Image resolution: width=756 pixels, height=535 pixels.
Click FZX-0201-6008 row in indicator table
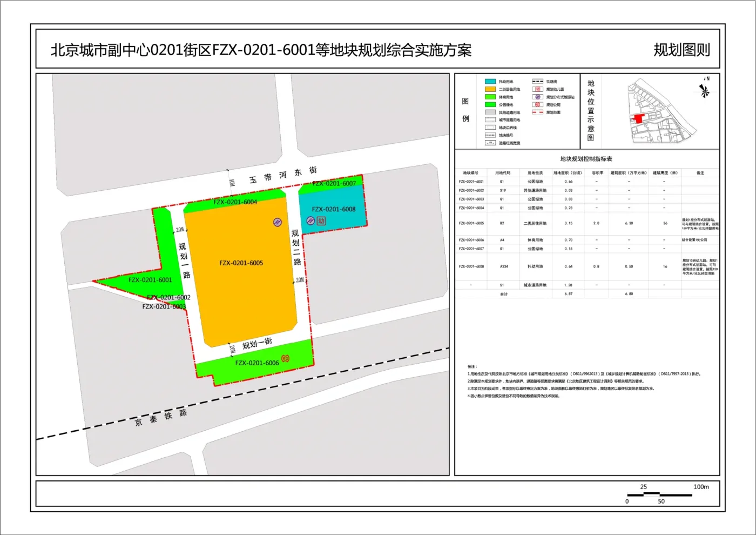(x=471, y=266)
